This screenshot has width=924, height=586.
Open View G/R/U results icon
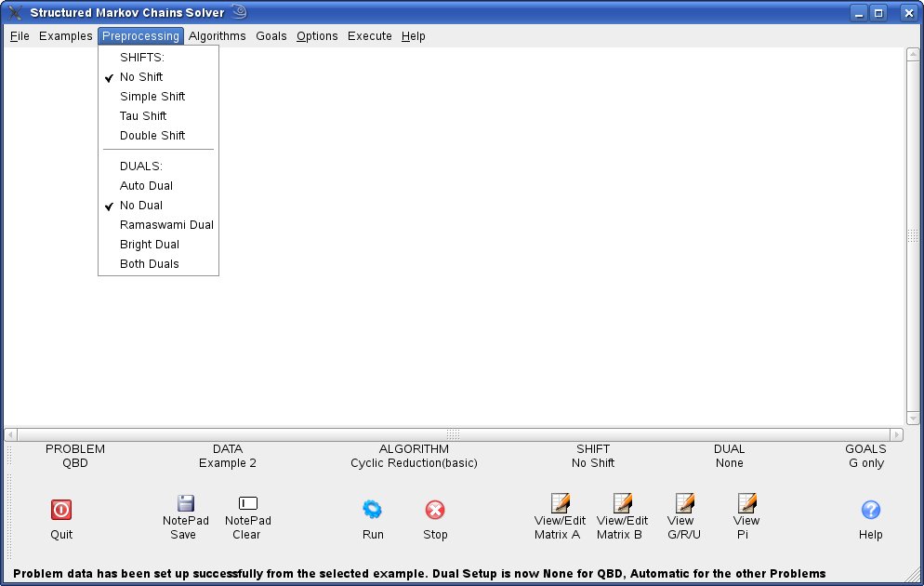click(684, 503)
